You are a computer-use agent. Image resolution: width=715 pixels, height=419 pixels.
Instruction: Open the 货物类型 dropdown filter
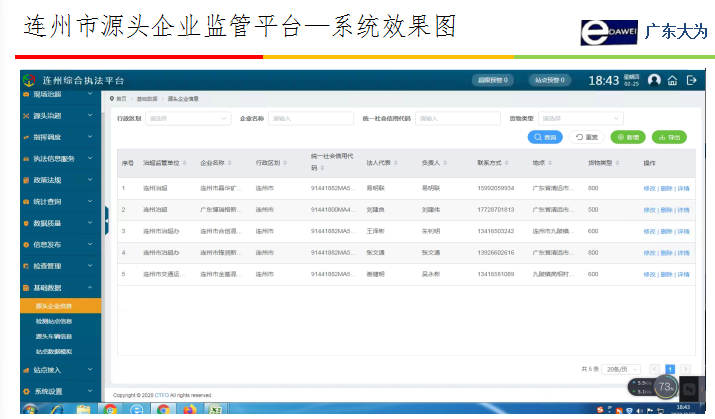580,118
